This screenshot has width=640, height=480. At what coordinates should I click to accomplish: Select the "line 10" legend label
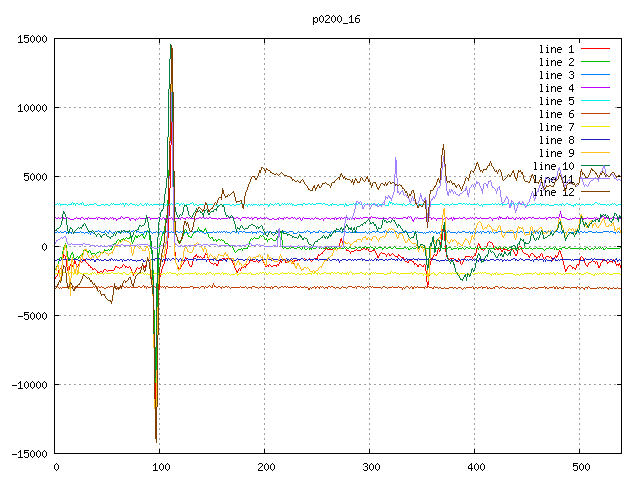553,166
